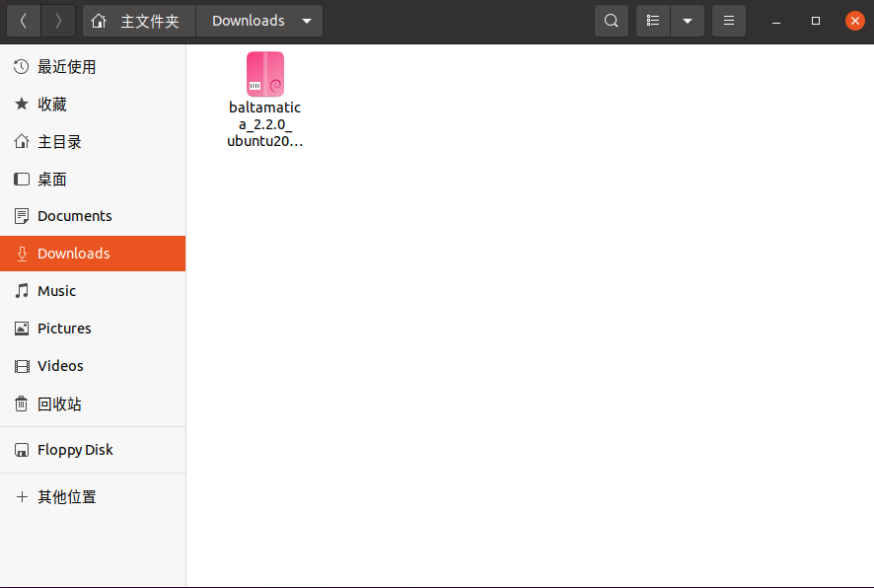Screen dimensions: 874x588
Task: Select Downloads in the sidebar
Action: (x=93, y=254)
